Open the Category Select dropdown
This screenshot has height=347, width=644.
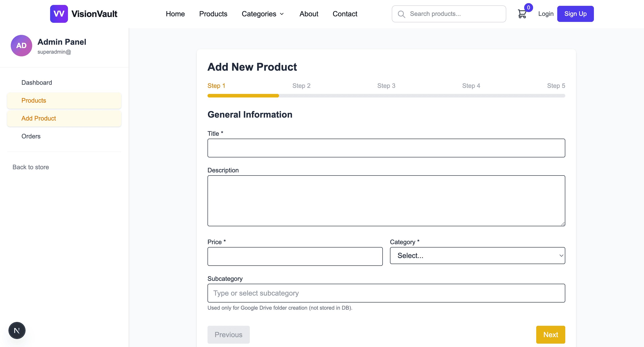[477, 256]
